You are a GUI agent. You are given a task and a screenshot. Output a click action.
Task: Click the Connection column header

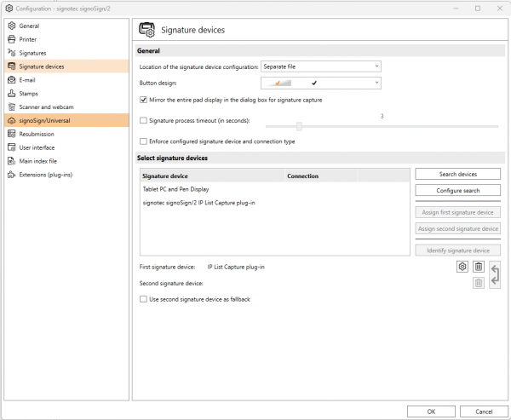tap(321, 175)
